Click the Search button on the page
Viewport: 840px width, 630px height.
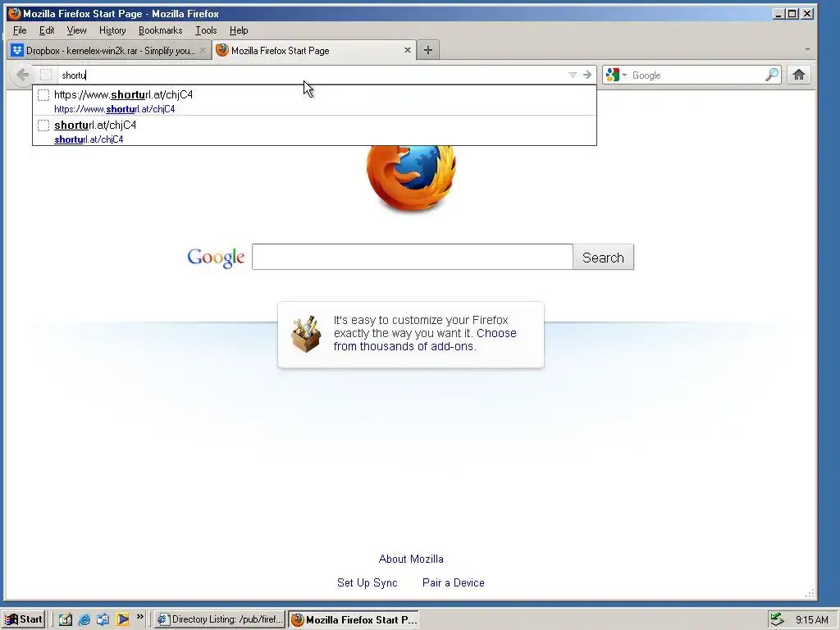click(x=603, y=257)
